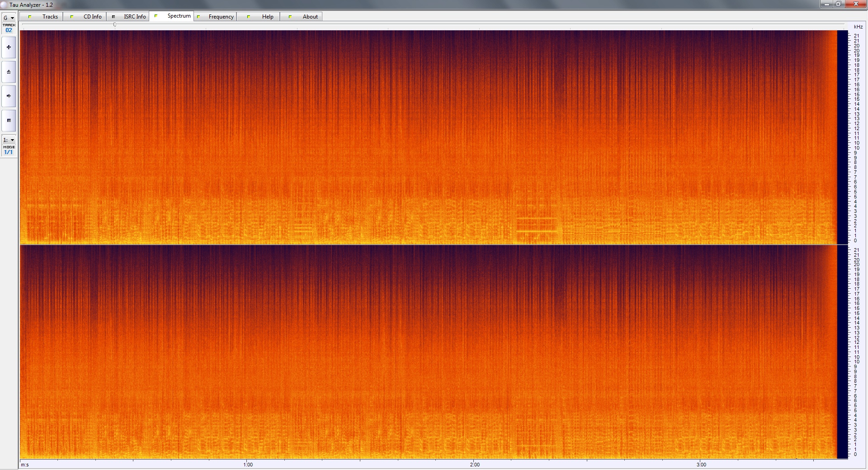Viewport: 868px width, 470px height.
Task: Click the plus button in left sidebar
Action: tap(9, 47)
